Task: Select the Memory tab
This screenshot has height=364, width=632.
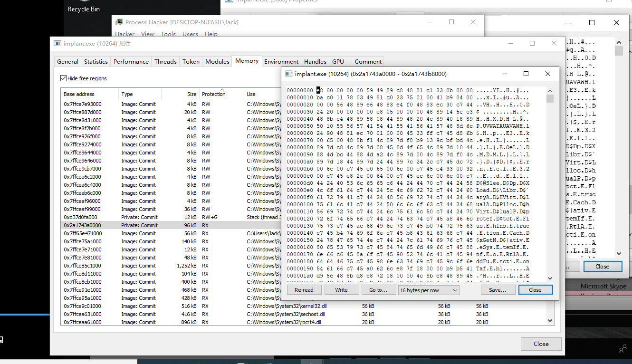Action: (x=247, y=61)
